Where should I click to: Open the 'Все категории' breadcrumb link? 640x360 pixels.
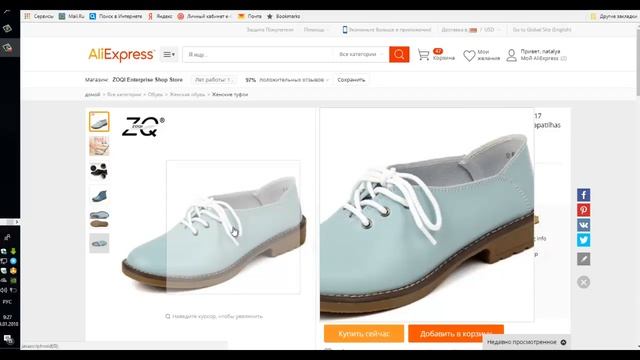pos(124,95)
